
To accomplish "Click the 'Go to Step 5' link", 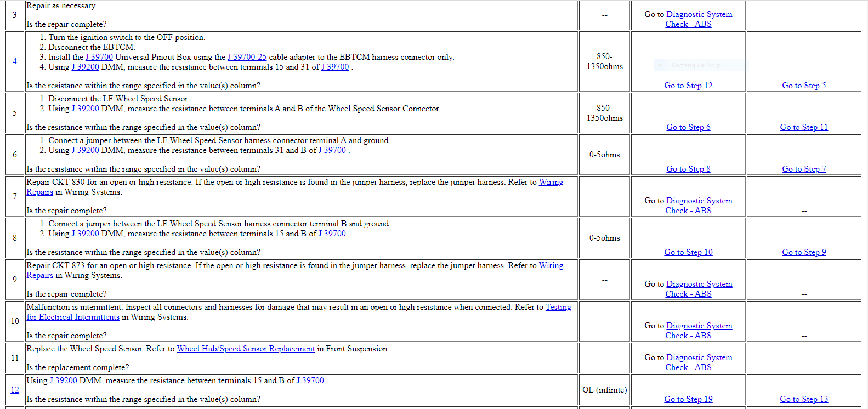I will coord(804,86).
